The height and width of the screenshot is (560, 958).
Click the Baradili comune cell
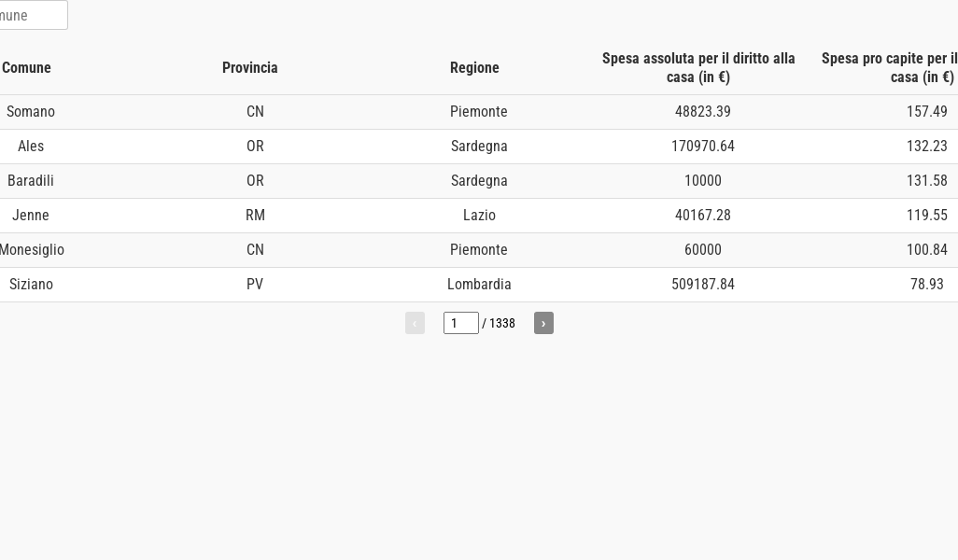tap(31, 180)
